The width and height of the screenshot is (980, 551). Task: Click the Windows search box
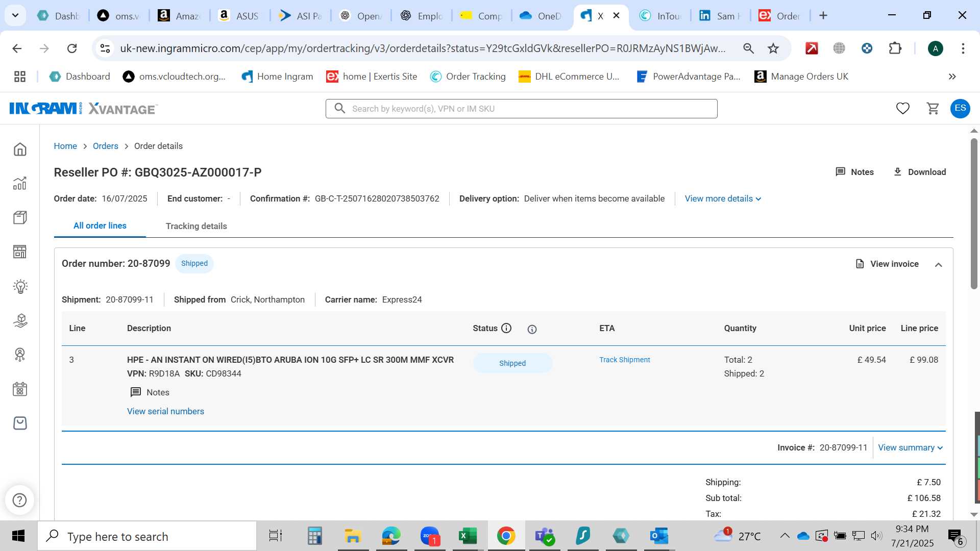coord(147,536)
